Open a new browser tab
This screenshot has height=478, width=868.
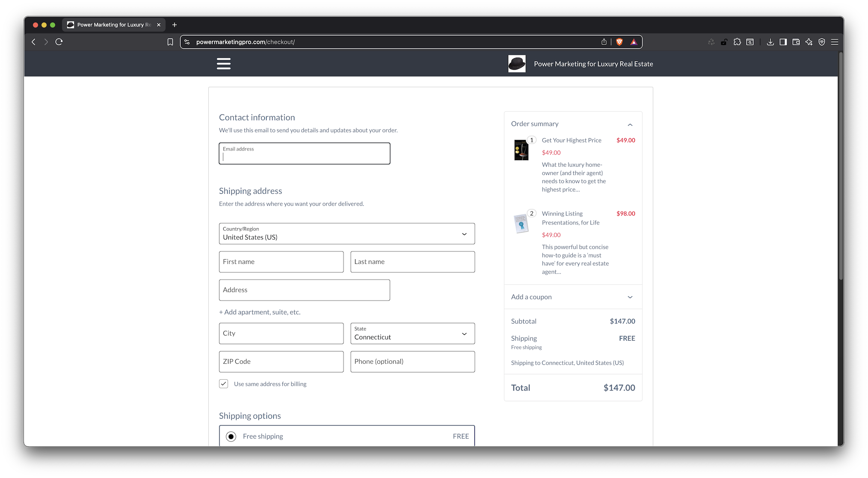pos(175,25)
